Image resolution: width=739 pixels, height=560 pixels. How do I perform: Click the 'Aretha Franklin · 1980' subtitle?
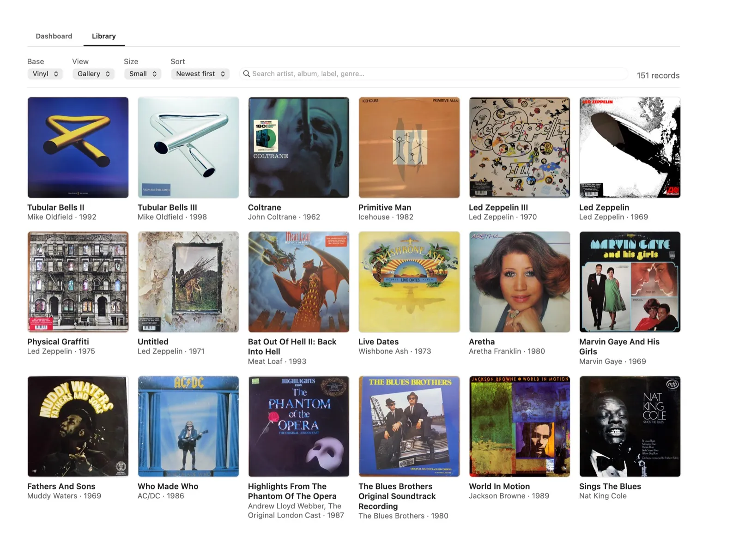pyautogui.click(x=507, y=351)
